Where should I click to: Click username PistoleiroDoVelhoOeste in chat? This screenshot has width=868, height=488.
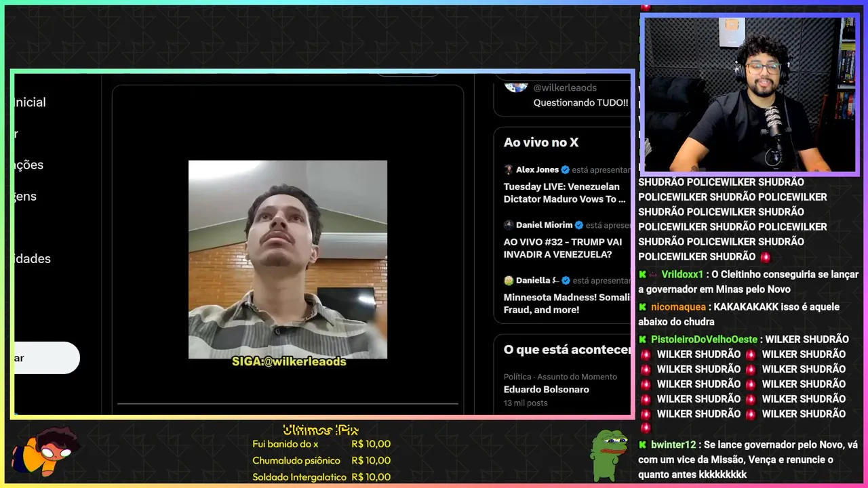coord(704,340)
